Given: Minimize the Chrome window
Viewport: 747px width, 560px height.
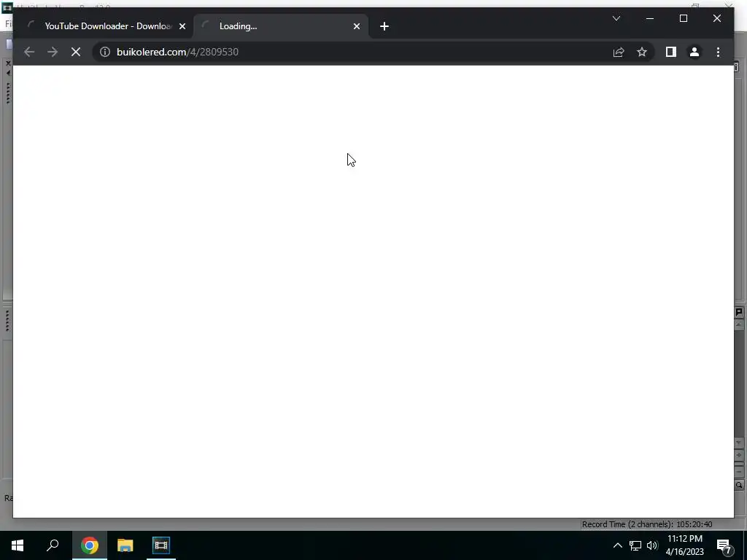Looking at the screenshot, I should 650,18.
